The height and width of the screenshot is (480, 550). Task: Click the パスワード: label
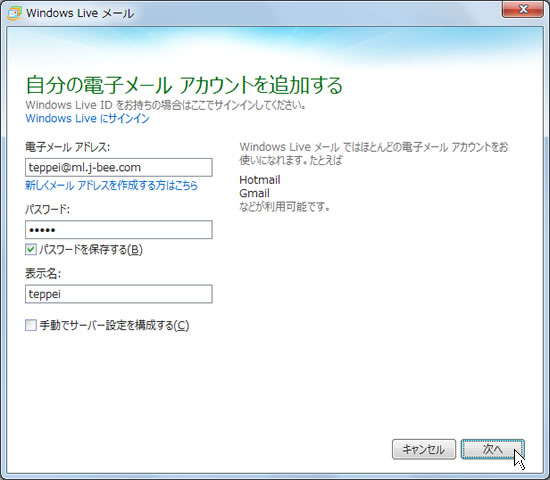click(47, 209)
